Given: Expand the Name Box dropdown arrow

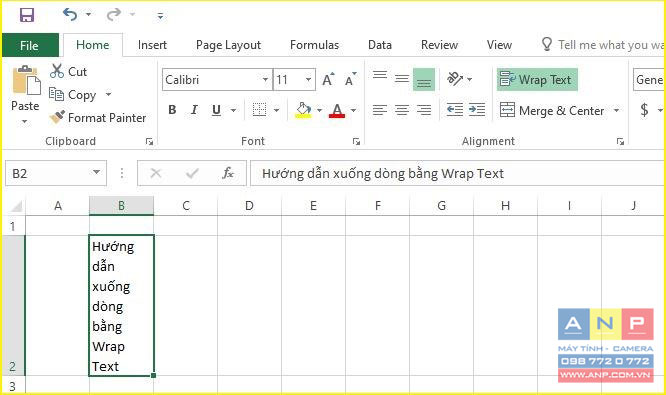Looking at the screenshot, I should 97,172.
